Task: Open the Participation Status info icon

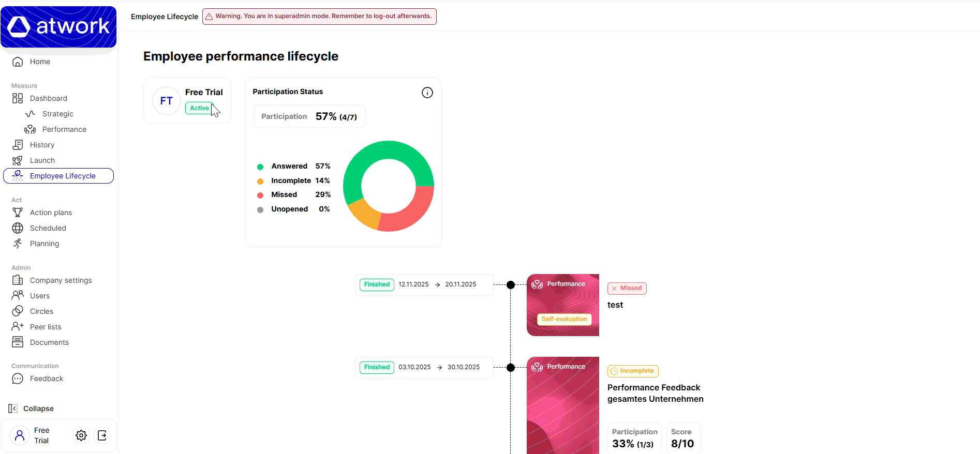Action: 427,93
